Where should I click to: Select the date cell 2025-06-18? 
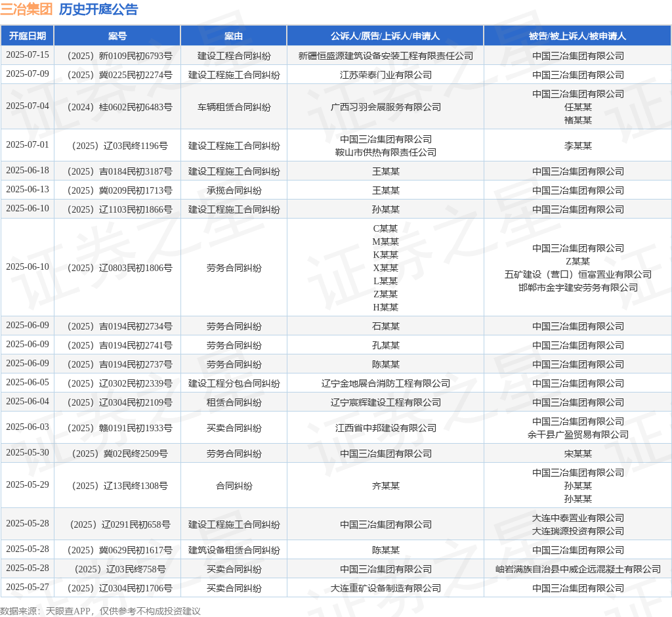pos(28,170)
